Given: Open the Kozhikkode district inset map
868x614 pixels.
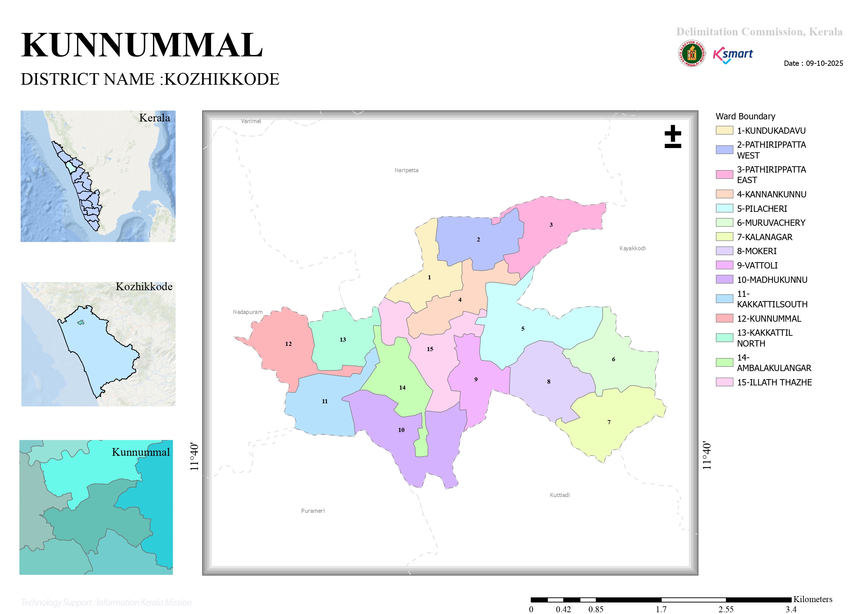Looking at the screenshot, I should point(98,344).
